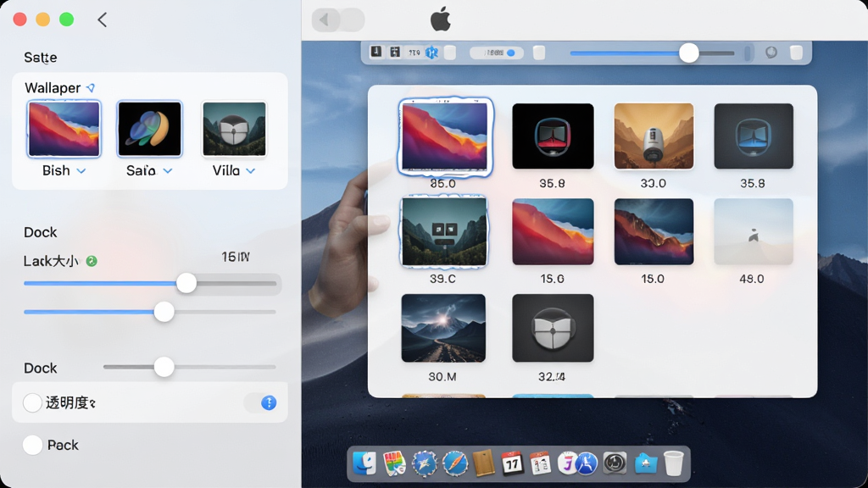
Task: Select the 透明度 radio option
Action: (33, 402)
